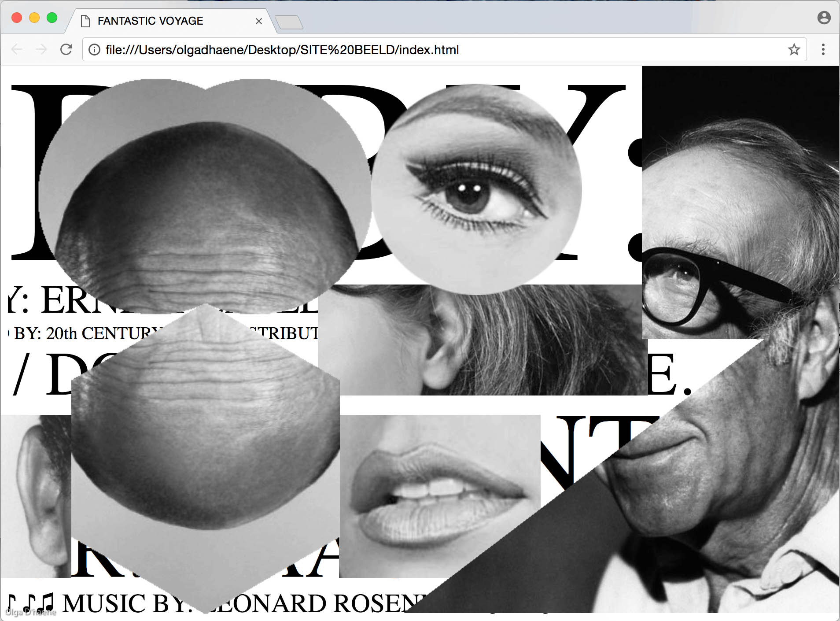Click the tab page document icon
The height and width of the screenshot is (621, 840).
[86, 21]
